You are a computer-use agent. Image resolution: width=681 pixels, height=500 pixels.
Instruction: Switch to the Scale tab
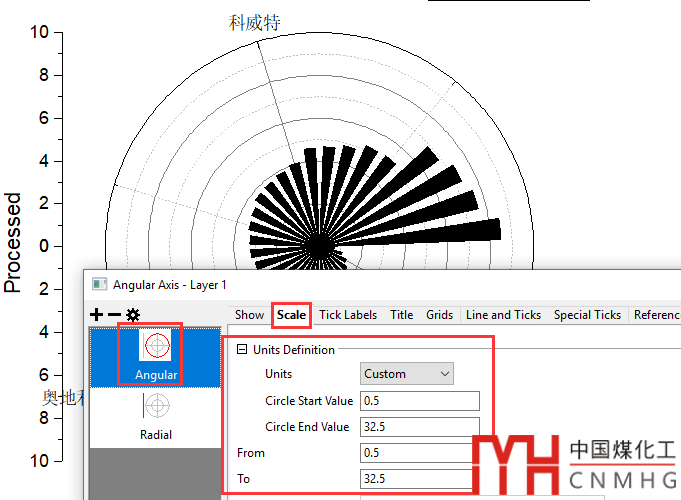291,315
